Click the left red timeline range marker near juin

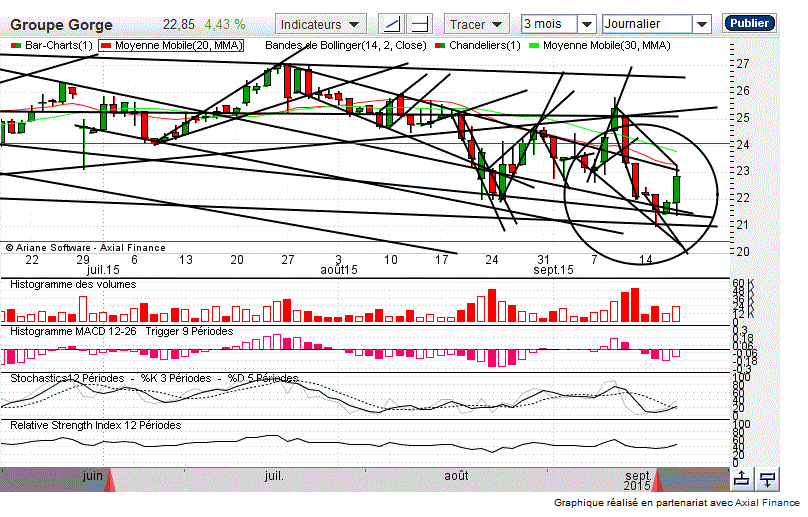[109, 480]
